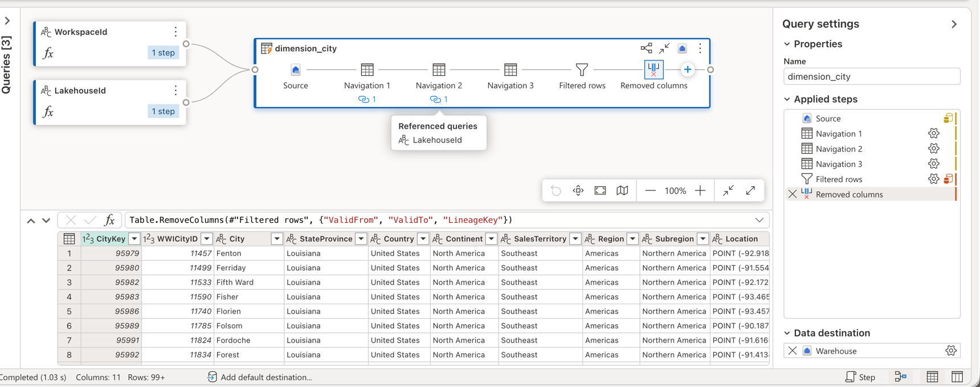The height and width of the screenshot is (387, 980).
Task: Expand the formula bar chevron
Action: (x=759, y=220)
